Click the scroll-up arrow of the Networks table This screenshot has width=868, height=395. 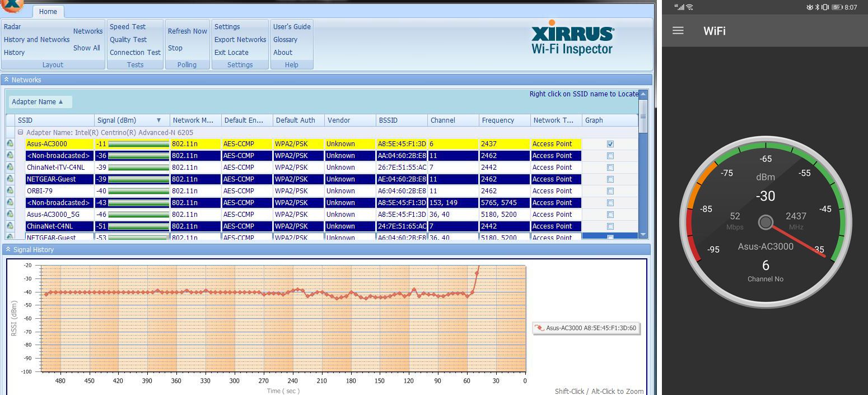pos(643,94)
